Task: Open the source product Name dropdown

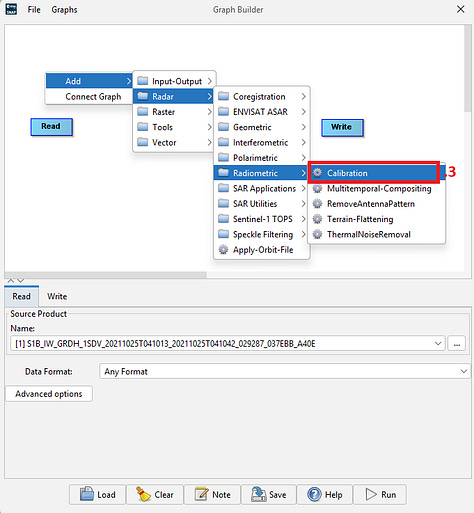Action: click(438, 343)
